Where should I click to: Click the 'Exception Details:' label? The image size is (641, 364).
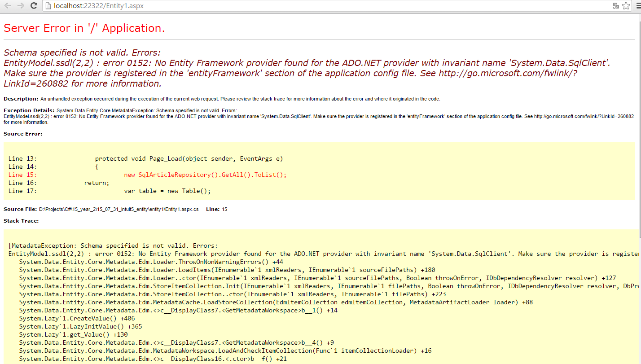29,110
